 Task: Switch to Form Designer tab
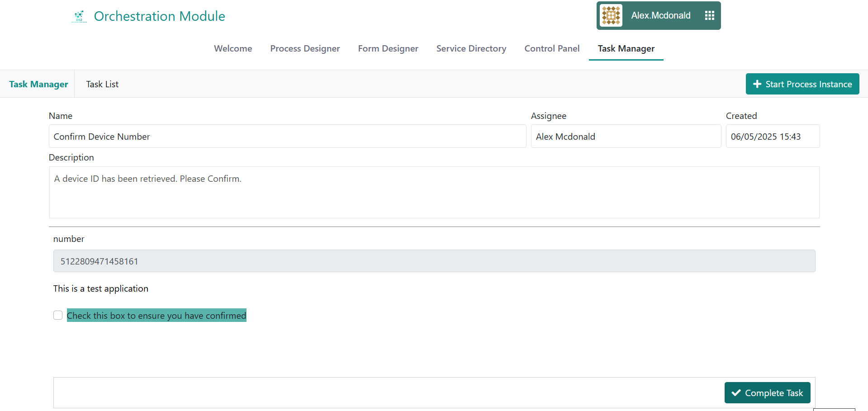pyautogui.click(x=388, y=48)
